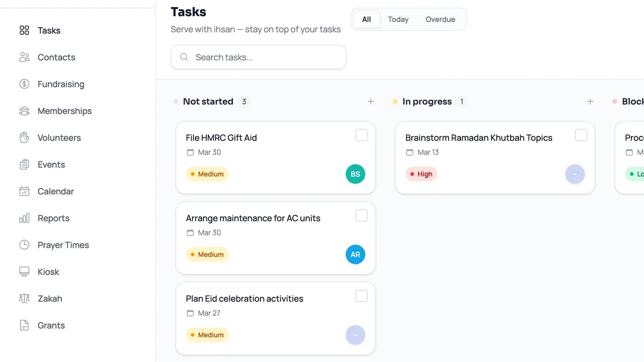Open the Overdue tasks tab

[440, 19]
